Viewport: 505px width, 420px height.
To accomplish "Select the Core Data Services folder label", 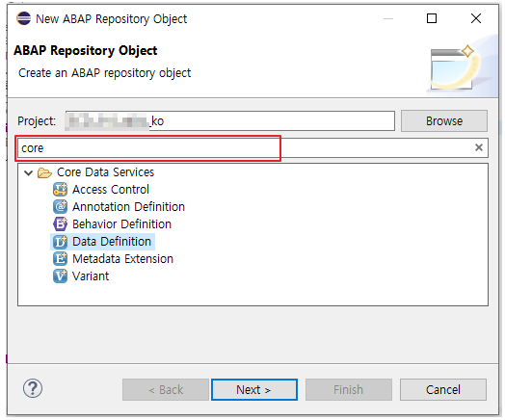I will click(x=105, y=172).
